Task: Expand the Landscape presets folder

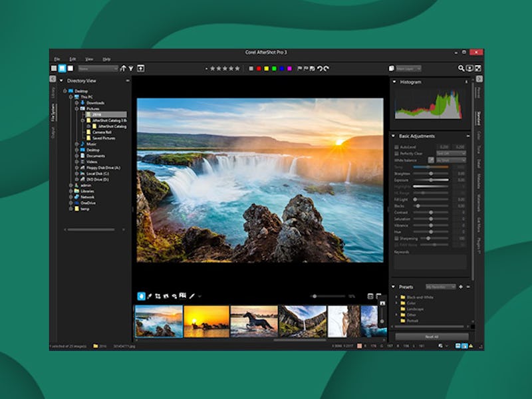Action: tap(397, 309)
